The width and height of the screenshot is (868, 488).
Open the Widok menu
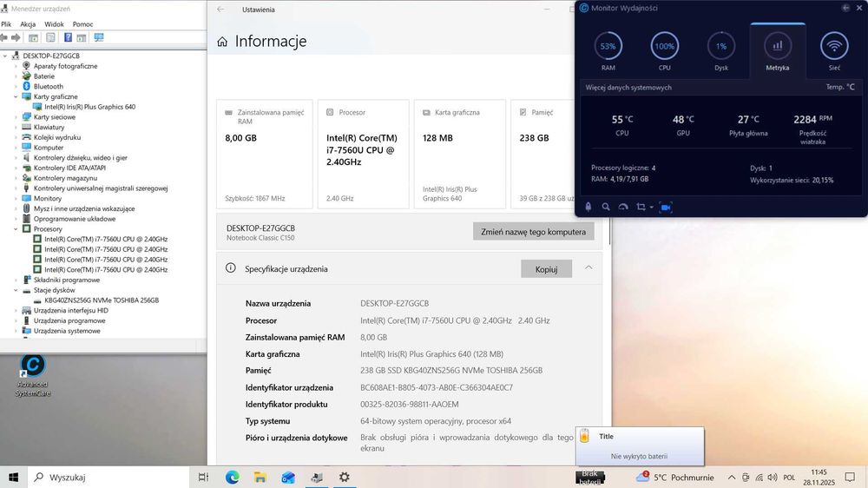(x=54, y=24)
